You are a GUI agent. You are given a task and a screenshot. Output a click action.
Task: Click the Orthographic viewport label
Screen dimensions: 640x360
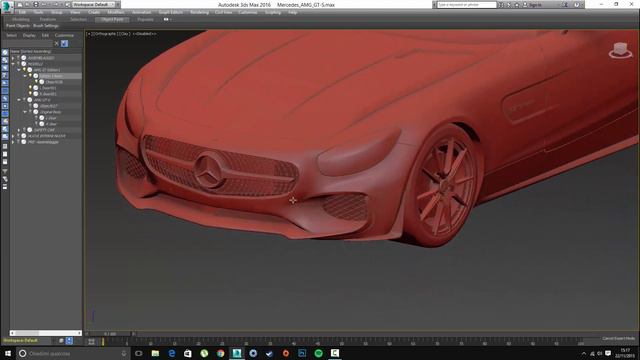(x=106, y=34)
